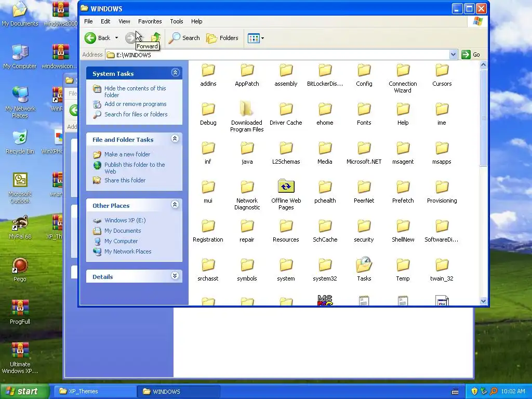
Task: Click the Up folder toolbar icon
Action: coord(156,37)
